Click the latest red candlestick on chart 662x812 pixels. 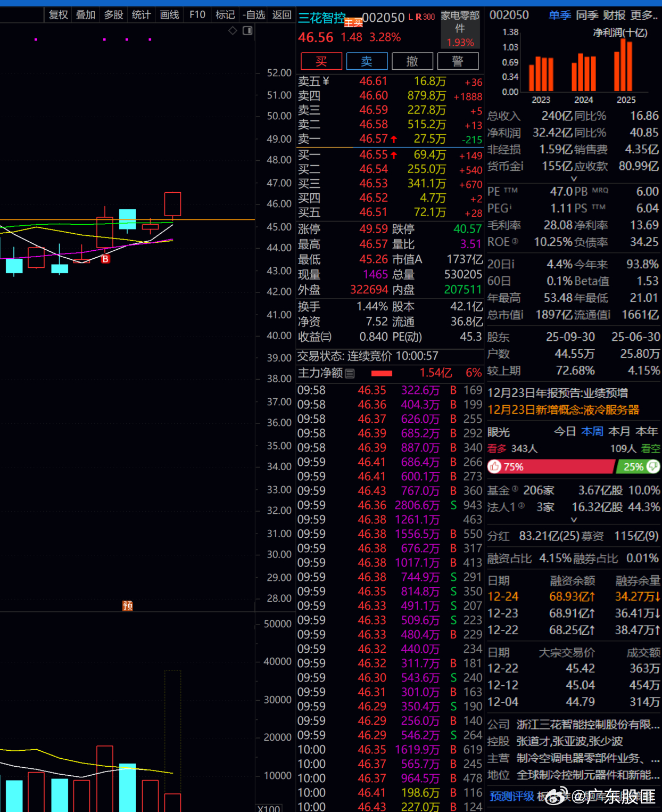pos(172,204)
